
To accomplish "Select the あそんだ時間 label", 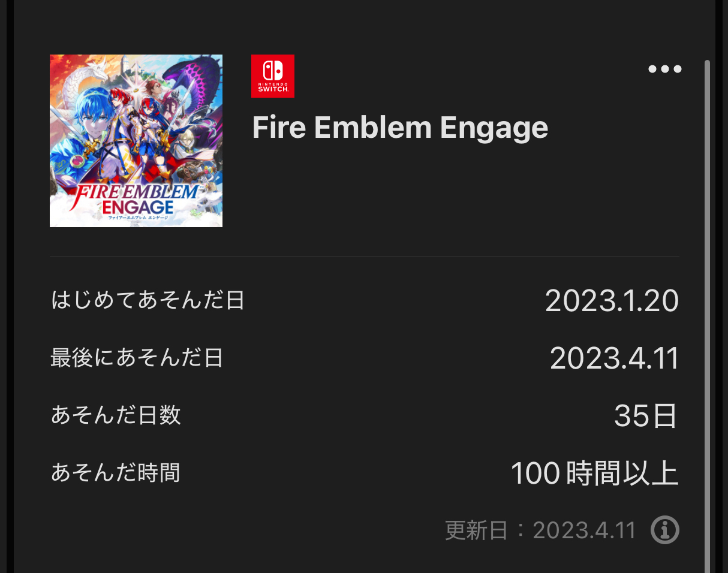I will (x=116, y=472).
